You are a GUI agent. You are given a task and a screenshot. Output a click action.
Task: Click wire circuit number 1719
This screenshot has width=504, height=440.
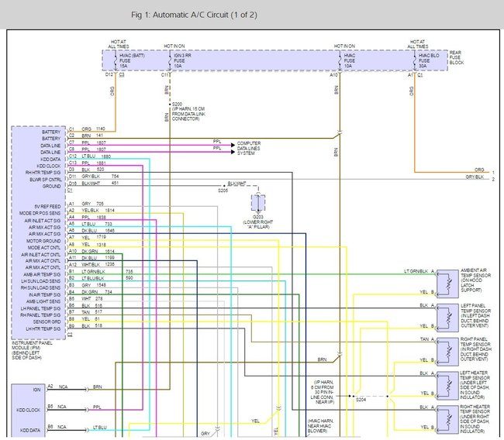click(x=102, y=237)
